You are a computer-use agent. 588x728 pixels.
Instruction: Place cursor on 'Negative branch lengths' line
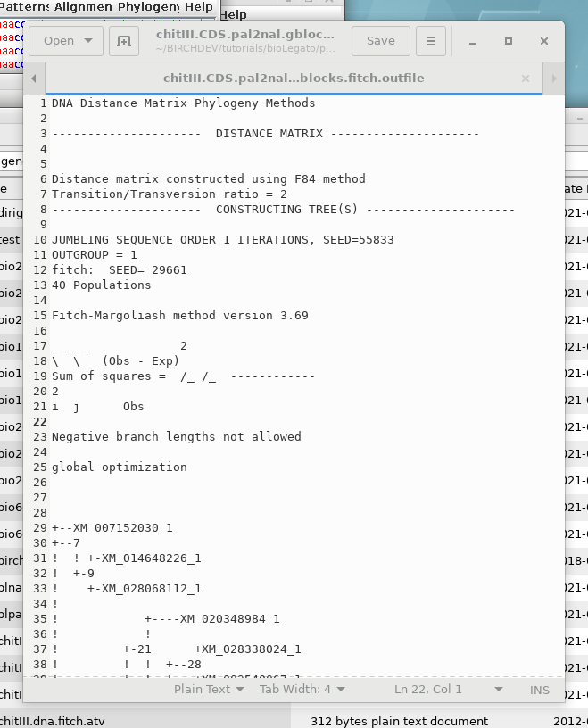tap(176, 437)
